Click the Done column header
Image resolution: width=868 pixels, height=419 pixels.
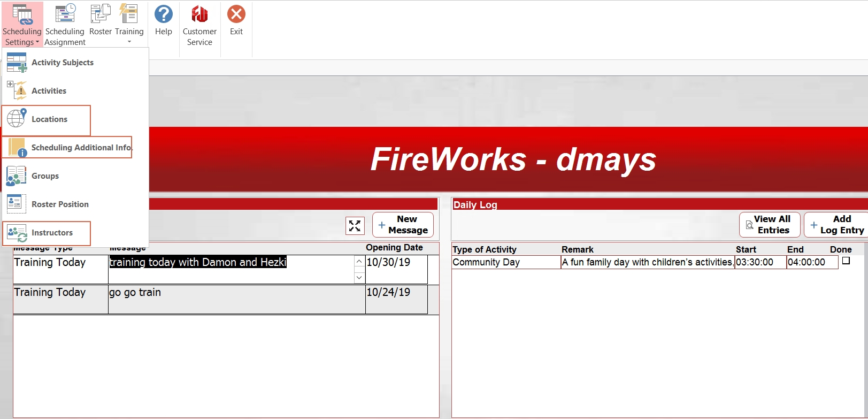pyautogui.click(x=841, y=249)
